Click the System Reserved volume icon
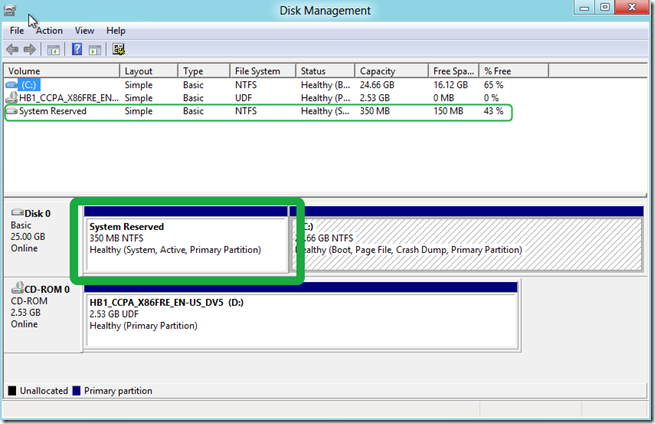Screen dimensions: 655x424 pos(12,111)
